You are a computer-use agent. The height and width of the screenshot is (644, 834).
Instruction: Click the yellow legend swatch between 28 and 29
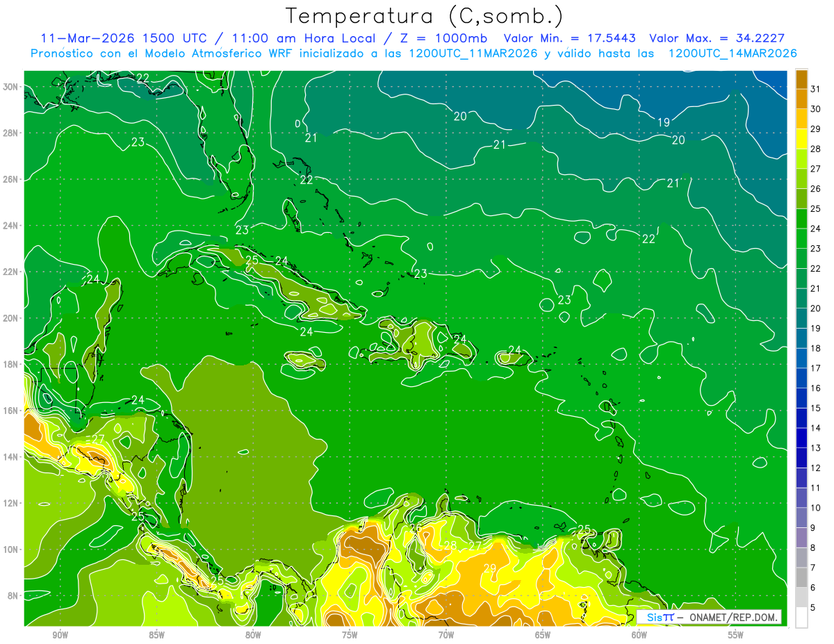[x=801, y=139]
